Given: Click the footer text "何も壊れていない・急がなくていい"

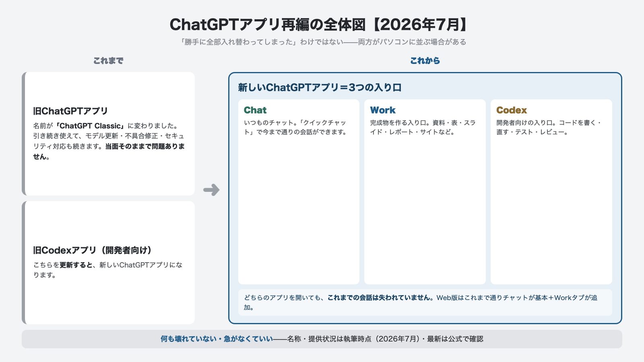Looking at the screenshot, I should (x=217, y=339).
